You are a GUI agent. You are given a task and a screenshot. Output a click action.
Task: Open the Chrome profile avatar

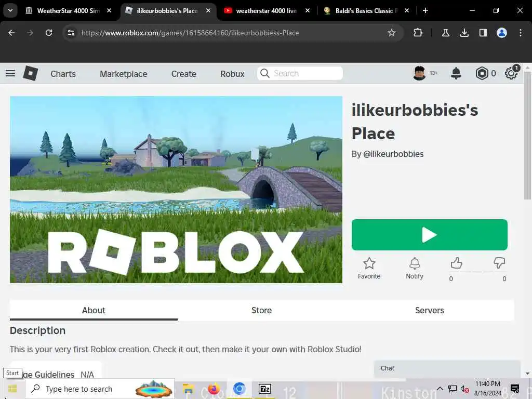502,33
